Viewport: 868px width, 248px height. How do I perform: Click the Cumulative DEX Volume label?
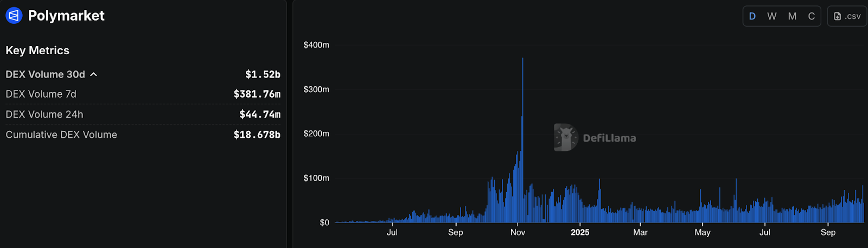61,135
